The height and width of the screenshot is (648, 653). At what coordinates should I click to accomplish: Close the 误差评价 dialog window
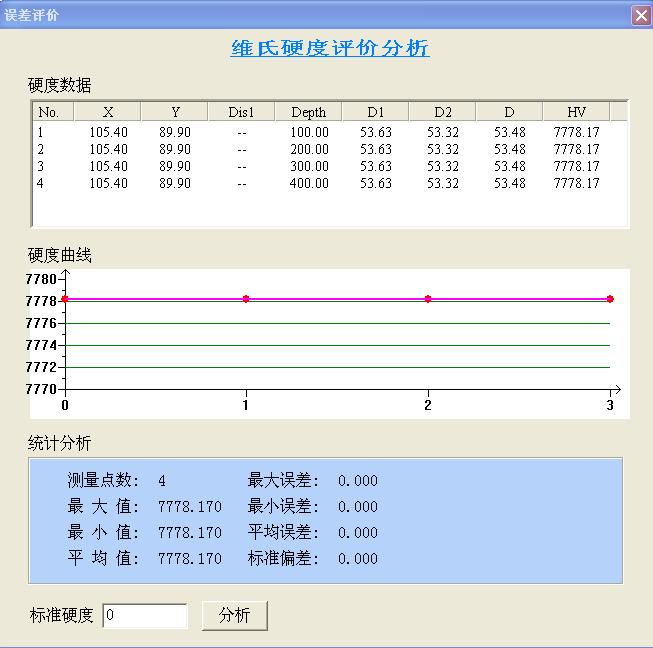coord(640,15)
